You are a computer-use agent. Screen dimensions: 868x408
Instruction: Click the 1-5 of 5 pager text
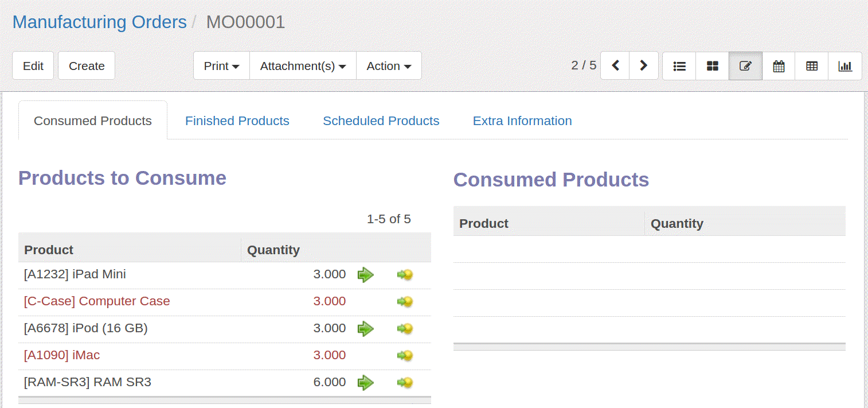(x=389, y=219)
